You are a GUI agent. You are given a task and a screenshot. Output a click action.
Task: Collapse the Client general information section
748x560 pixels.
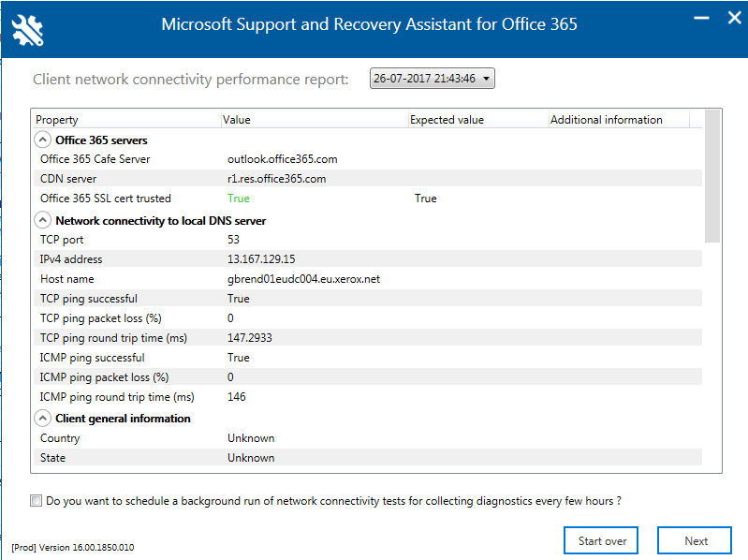[42, 419]
